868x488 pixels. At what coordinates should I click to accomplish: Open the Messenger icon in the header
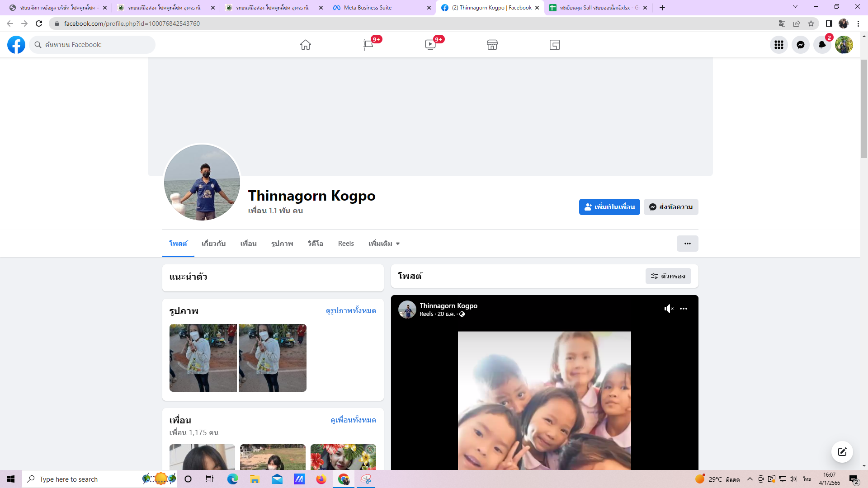[x=800, y=45]
